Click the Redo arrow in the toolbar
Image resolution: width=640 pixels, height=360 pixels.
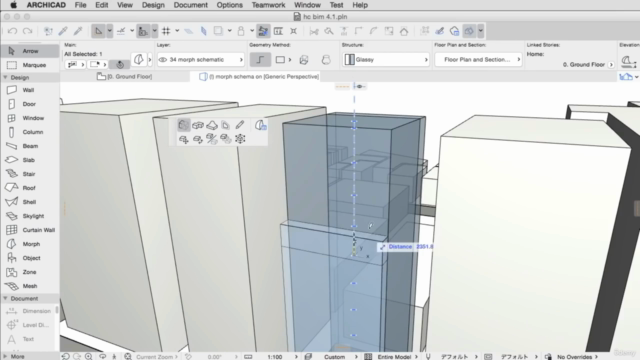point(27,31)
